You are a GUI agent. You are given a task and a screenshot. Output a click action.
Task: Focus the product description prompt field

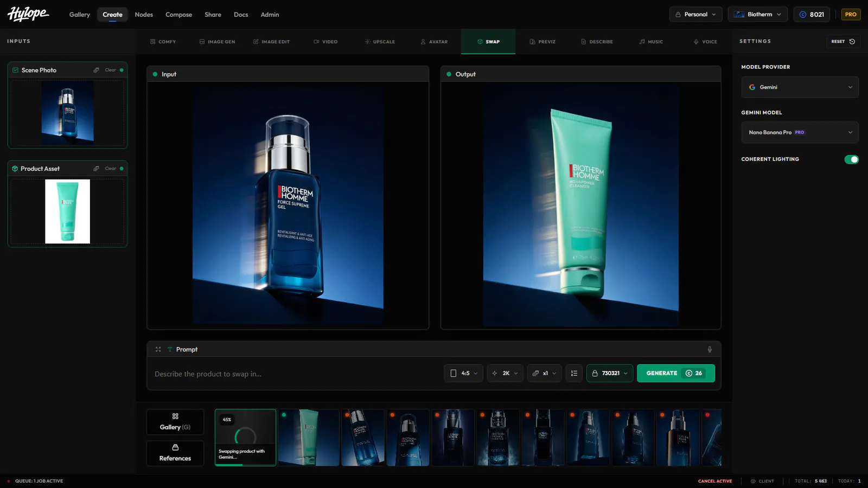(x=296, y=374)
